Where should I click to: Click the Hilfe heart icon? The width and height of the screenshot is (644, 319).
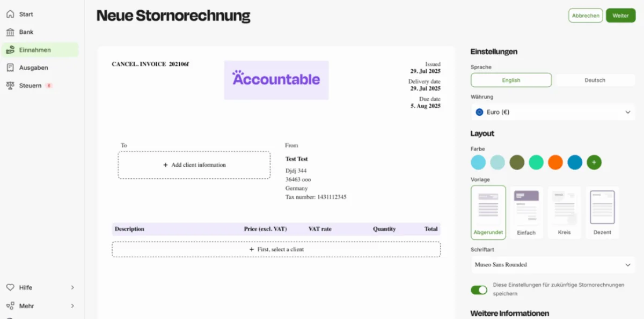click(x=10, y=287)
